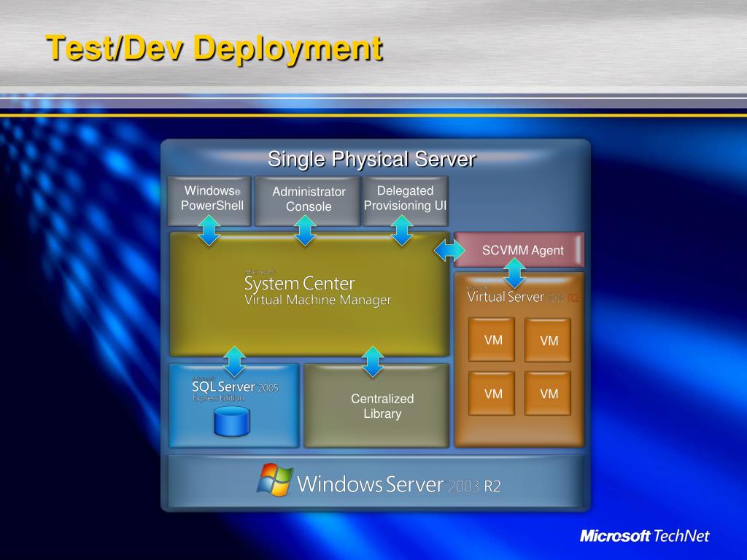Click the 'Virtual Machine Manager' text

(x=318, y=300)
